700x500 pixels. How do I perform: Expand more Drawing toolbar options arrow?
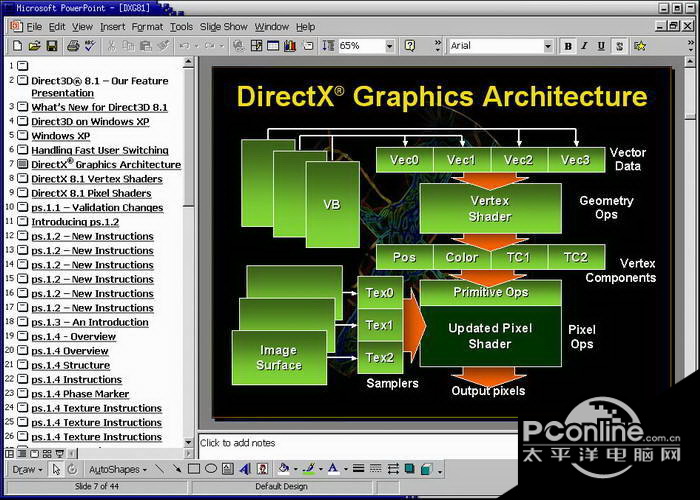(x=440, y=470)
